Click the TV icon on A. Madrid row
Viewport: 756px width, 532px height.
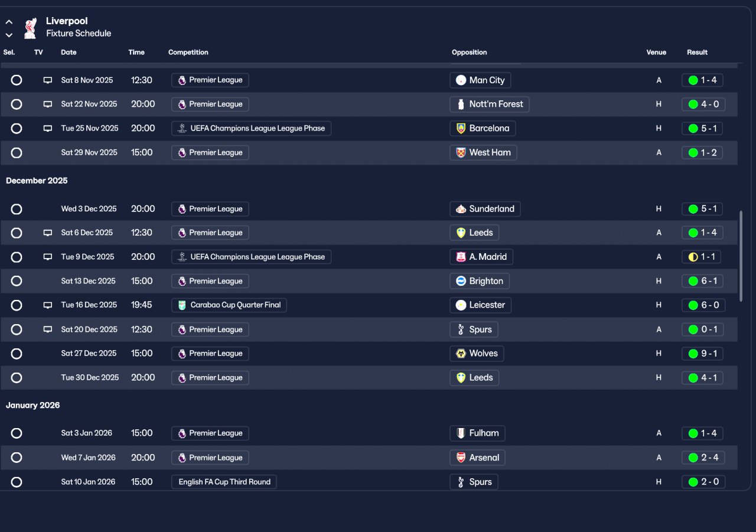pos(48,257)
